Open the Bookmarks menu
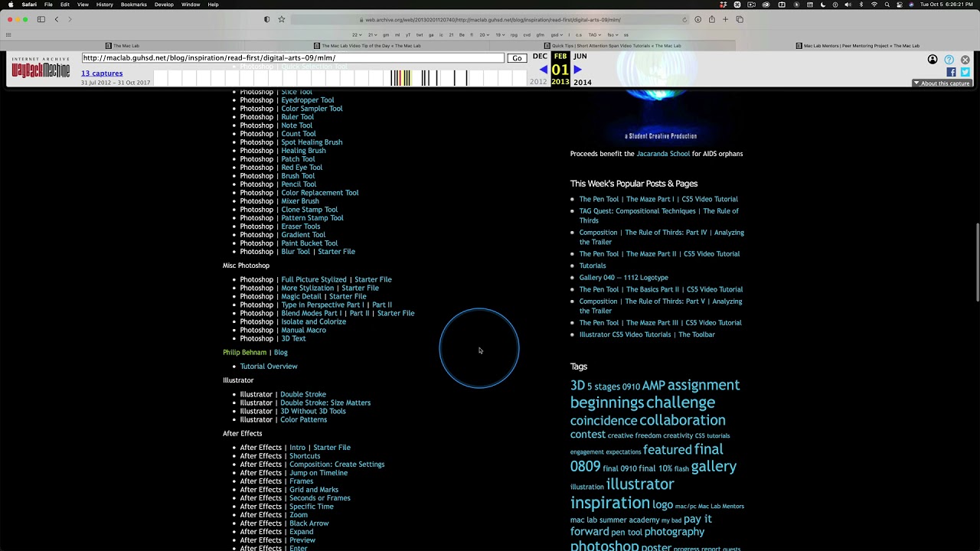The image size is (980, 551). (x=133, y=5)
